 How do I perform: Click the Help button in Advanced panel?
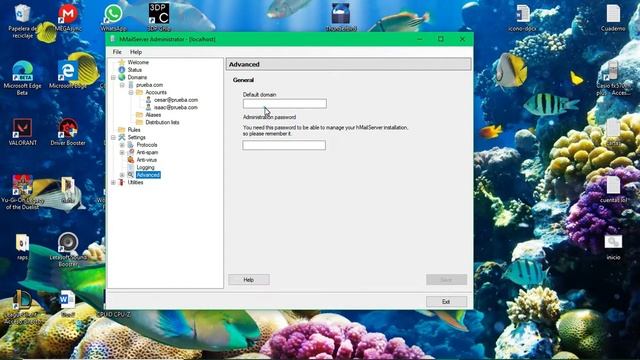249,280
